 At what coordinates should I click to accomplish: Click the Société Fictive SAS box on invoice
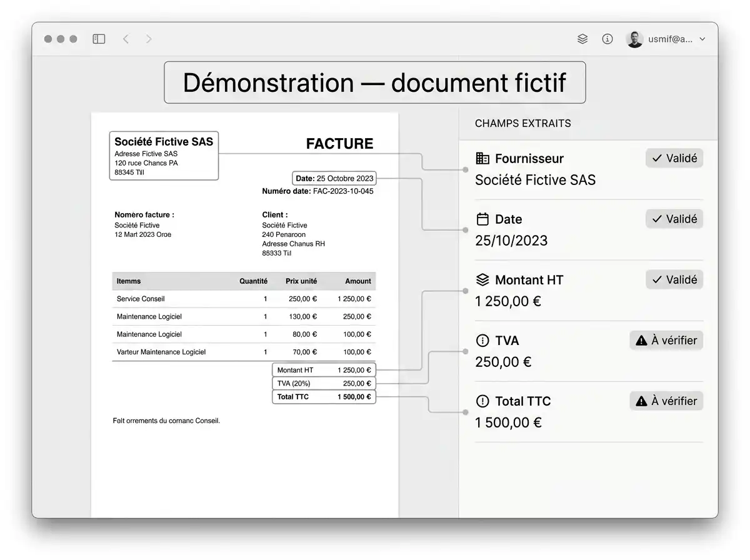tap(164, 156)
